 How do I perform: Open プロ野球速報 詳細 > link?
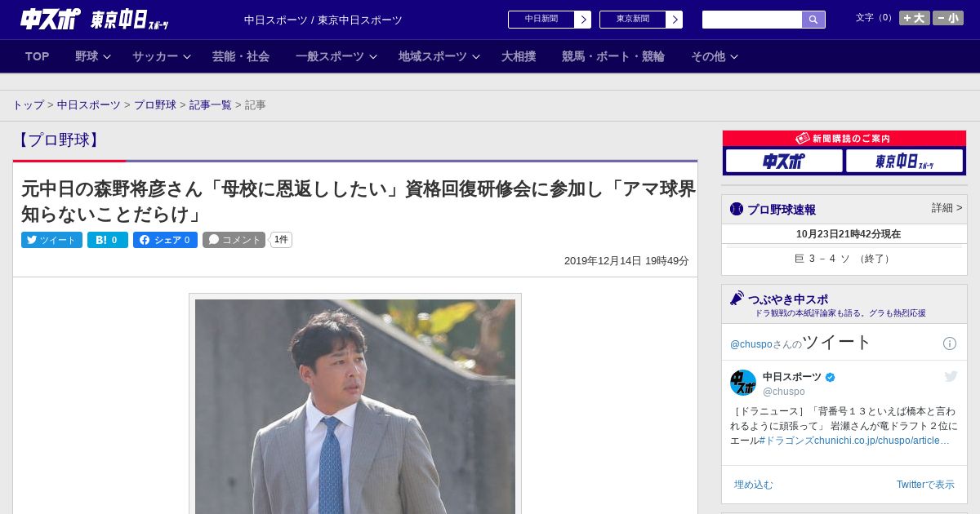tap(947, 208)
